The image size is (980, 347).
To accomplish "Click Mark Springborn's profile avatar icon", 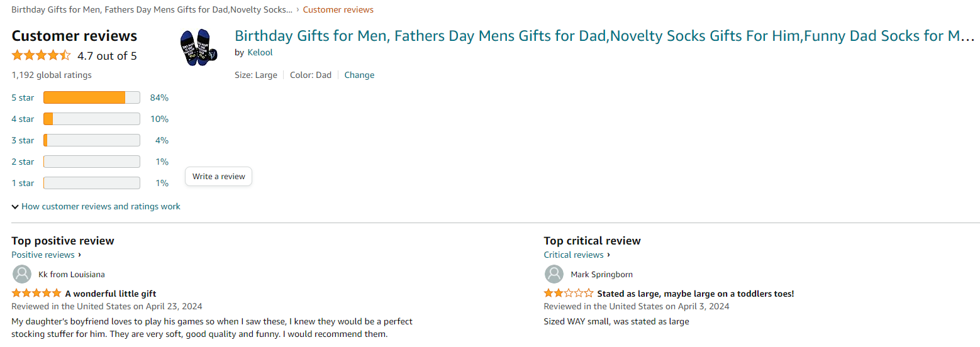I will coord(554,274).
